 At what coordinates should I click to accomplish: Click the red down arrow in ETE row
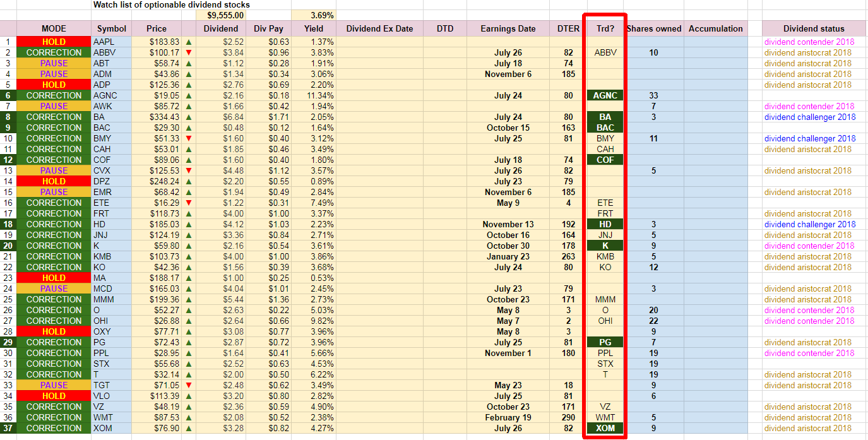click(188, 203)
